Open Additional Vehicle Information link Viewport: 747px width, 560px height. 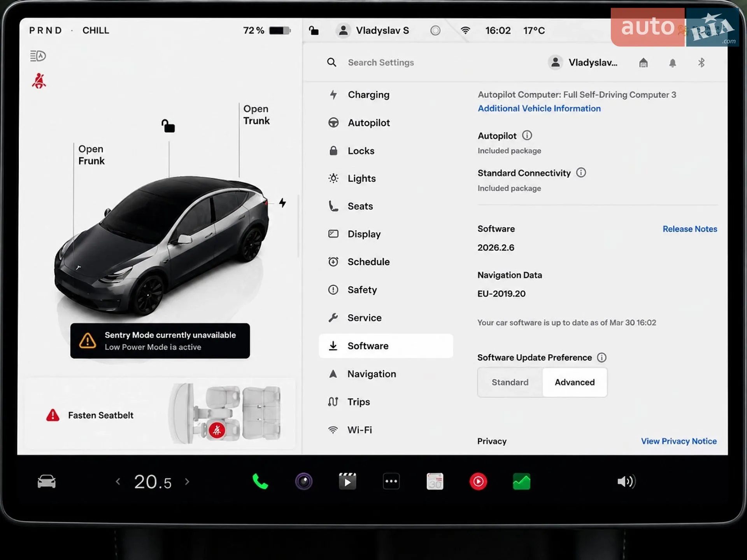point(539,108)
